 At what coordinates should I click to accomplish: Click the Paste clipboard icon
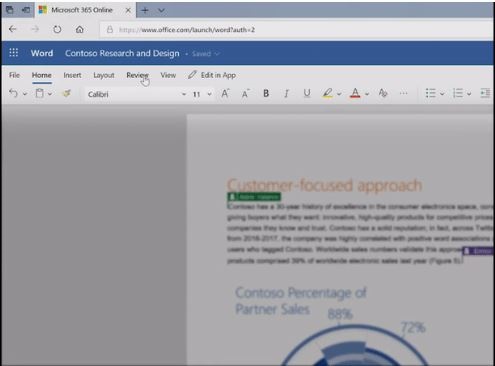click(x=39, y=93)
